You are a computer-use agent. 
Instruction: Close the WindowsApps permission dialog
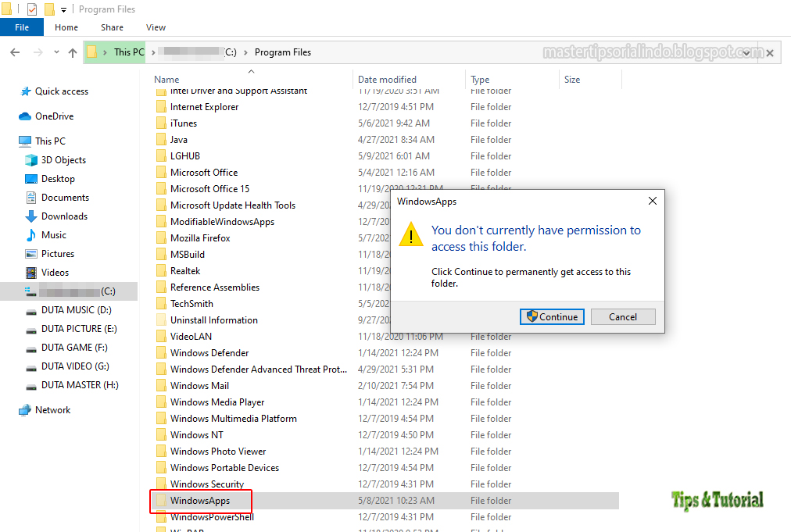653,201
